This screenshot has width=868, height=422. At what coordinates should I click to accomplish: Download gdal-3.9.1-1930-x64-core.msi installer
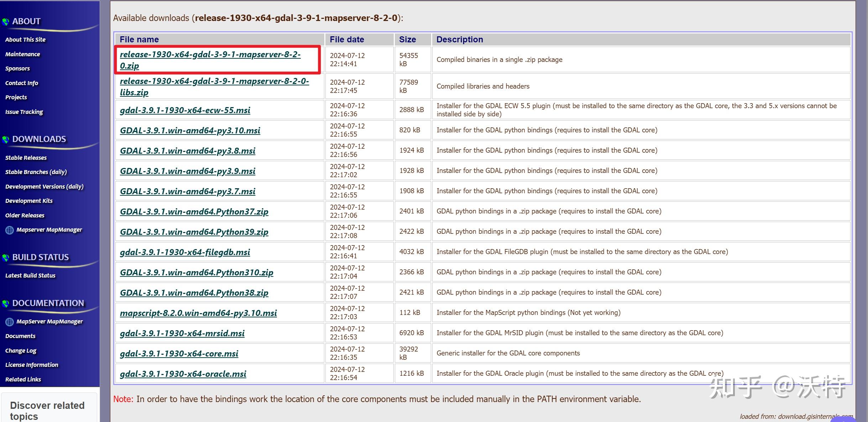pyautogui.click(x=179, y=353)
